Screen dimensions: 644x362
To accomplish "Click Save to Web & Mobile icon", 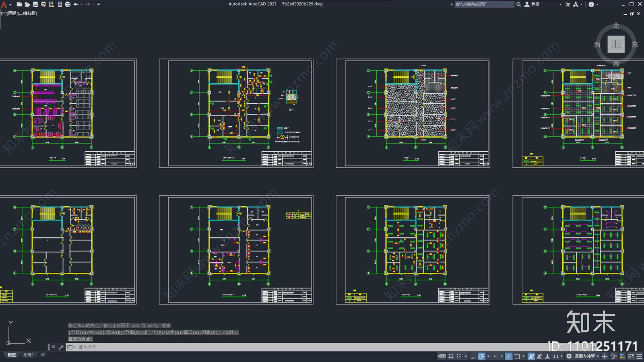I will [x=60, y=4].
